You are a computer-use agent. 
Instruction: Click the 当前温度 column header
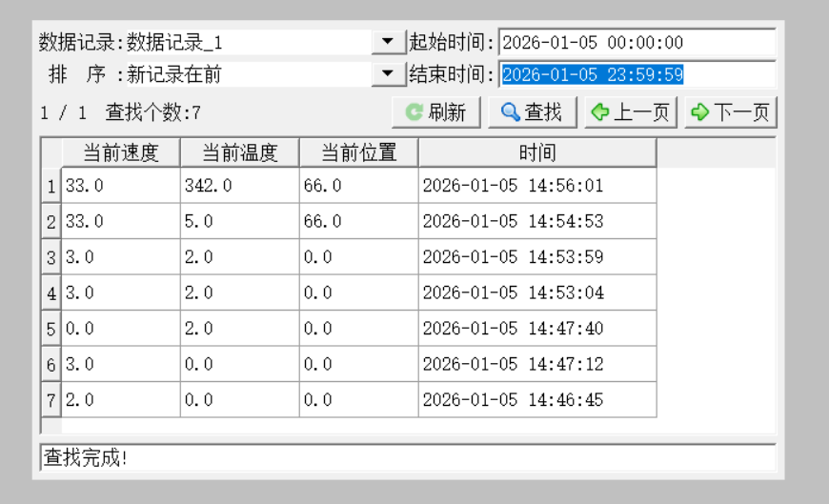click(x=240, y=152)
